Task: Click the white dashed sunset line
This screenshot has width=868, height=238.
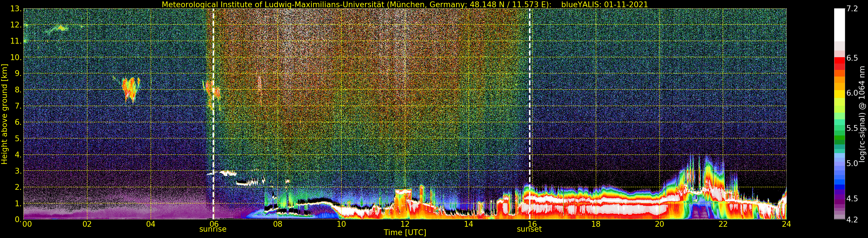Action: tap(529, 114)
